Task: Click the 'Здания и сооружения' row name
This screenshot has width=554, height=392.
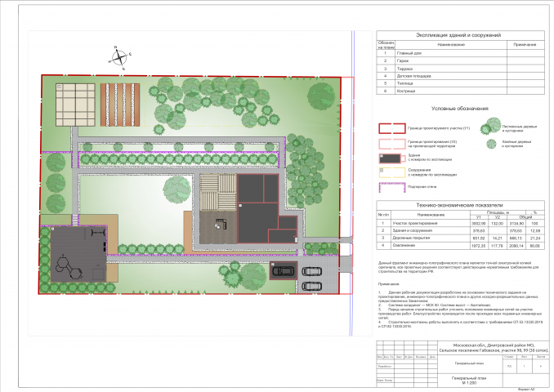Action: (412, 230)
